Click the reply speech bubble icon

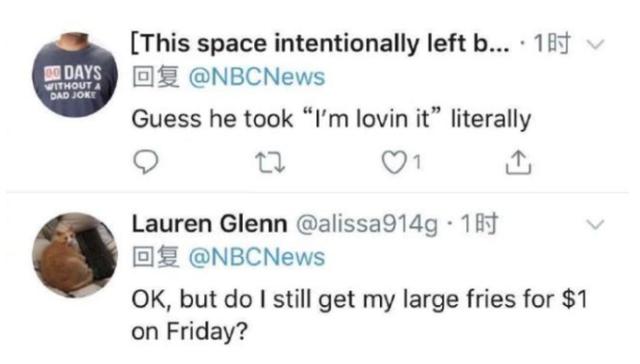pos(145,162)
